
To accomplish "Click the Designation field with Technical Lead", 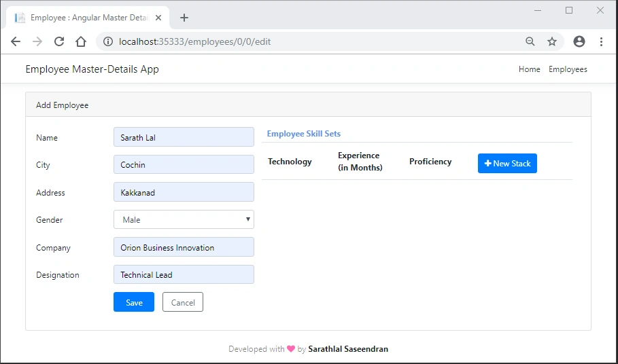I will point(184,274).
